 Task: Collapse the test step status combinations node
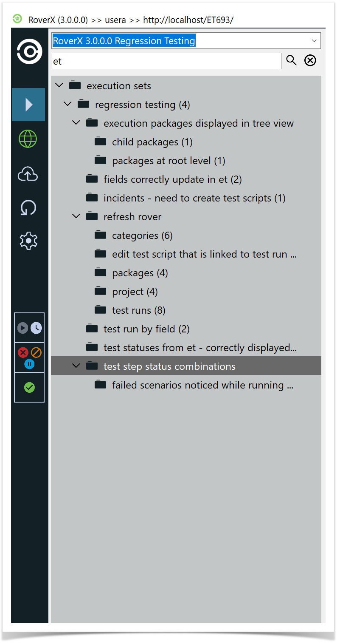(76, 366)
